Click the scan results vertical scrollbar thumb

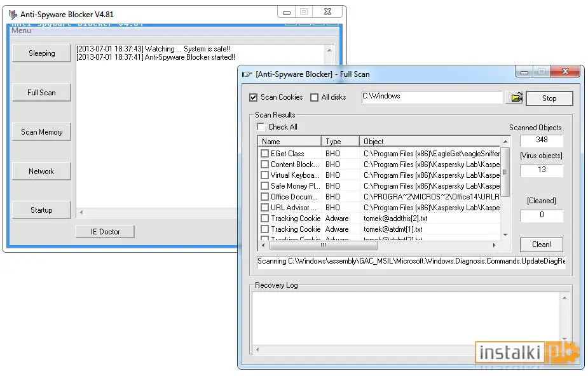pos(505,172)
